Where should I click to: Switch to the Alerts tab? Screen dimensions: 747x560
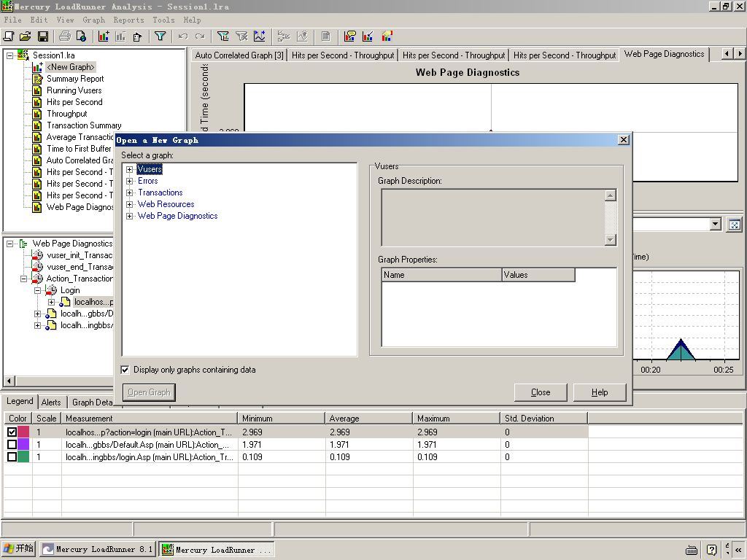pos(51,402)
